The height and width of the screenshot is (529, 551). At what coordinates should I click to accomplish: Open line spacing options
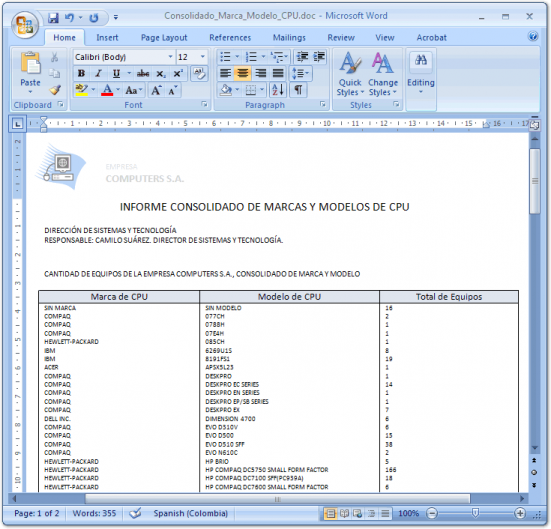pos(300,73)
